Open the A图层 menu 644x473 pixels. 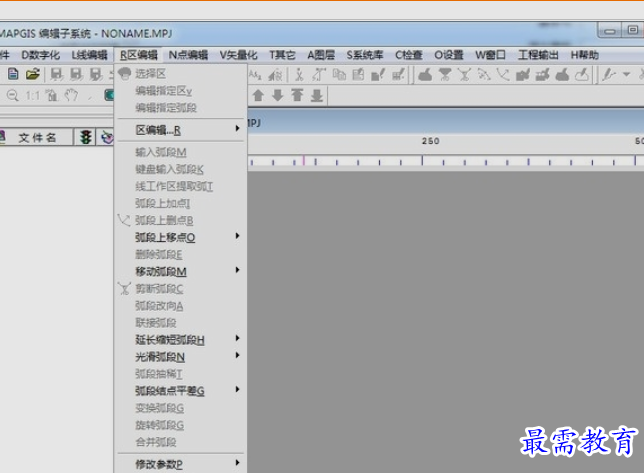coord(321,55)
